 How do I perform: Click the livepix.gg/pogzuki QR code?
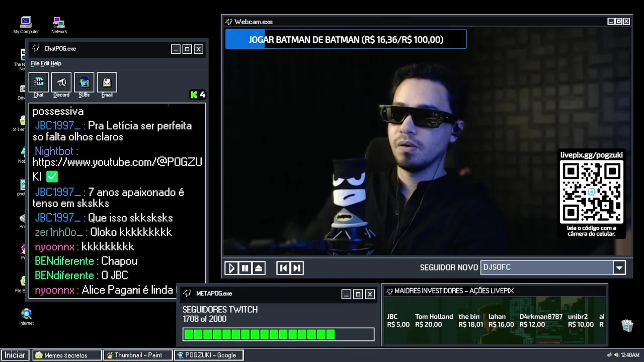click(x=592, y=192)
